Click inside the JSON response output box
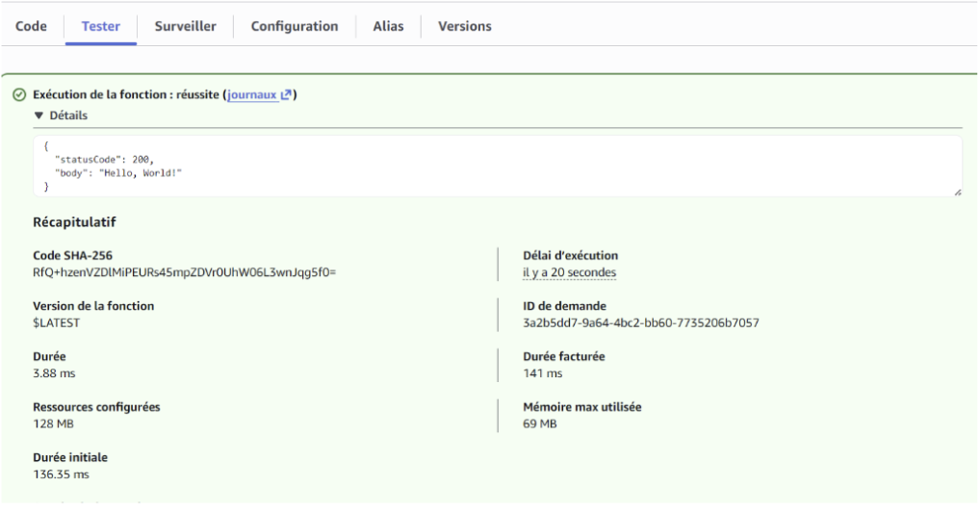Viewport: 980px width, 512px height. (x=498, y=166)
